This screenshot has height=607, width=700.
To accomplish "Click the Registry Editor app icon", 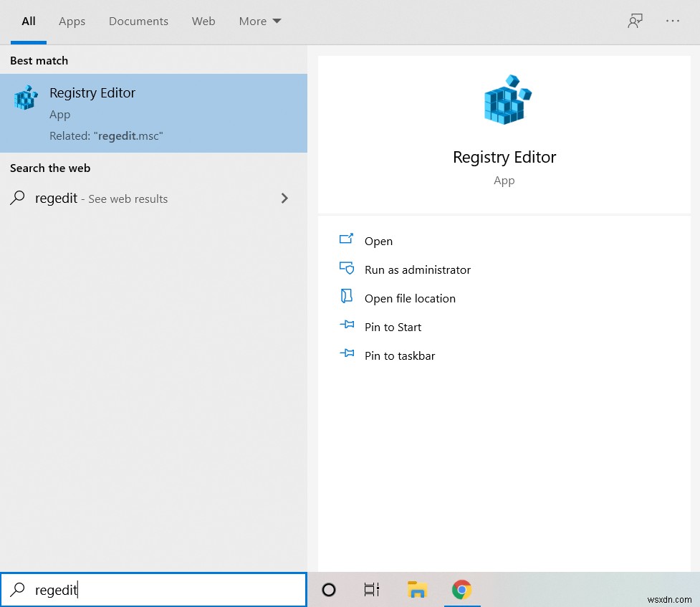I will 25,96.
